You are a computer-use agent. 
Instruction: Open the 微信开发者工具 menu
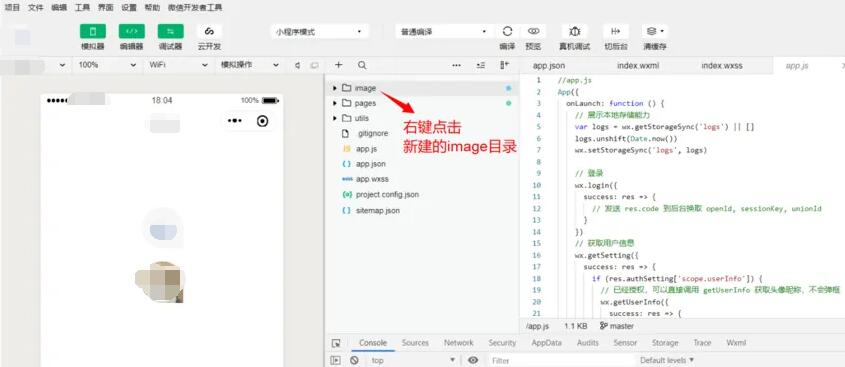tap(195, 8)
